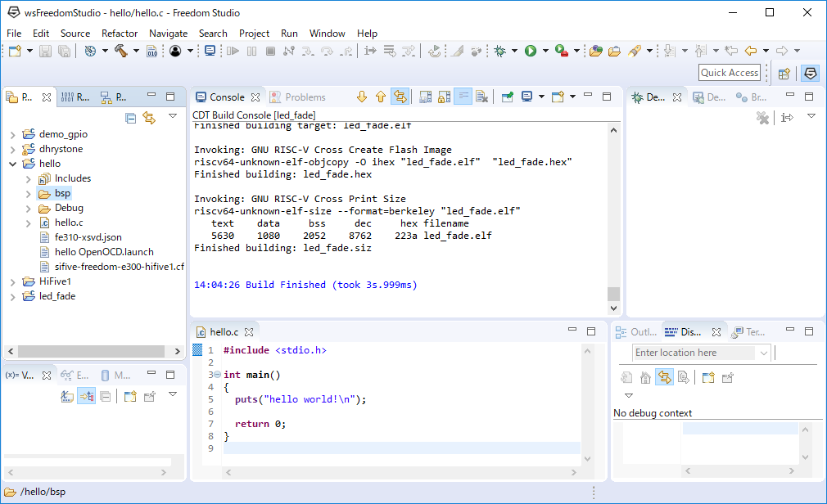Click the Build Finished console message

click(x=305, y=285)
